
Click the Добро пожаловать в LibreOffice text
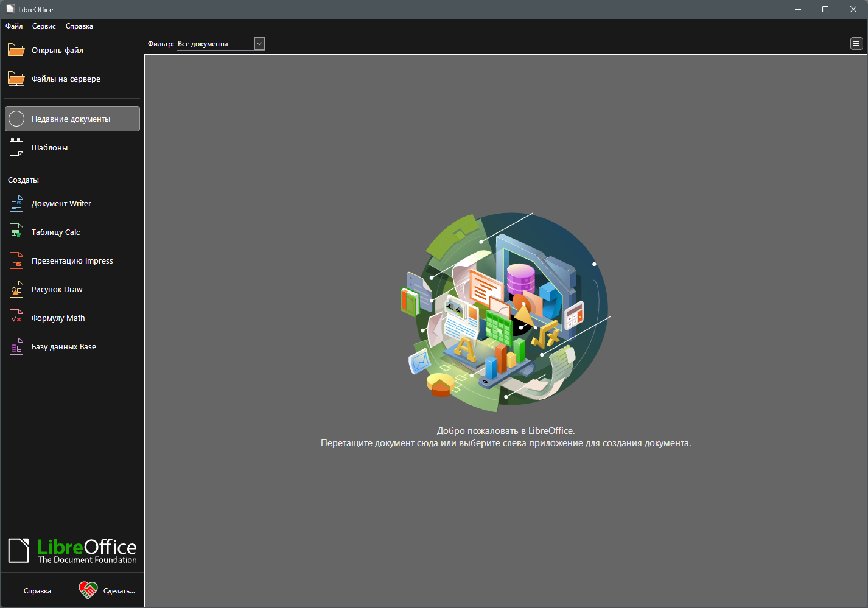click(506, 431)
